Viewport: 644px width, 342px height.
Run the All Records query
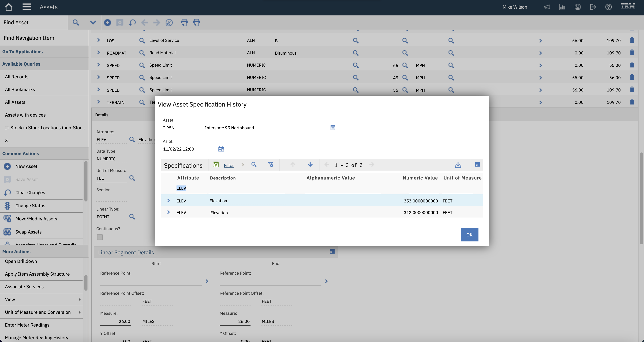(17, 77)
